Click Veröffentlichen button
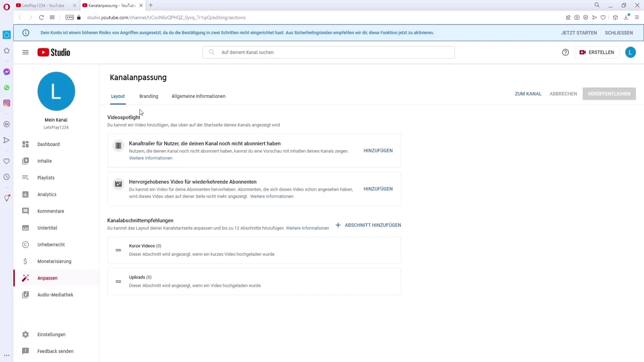This screenshot has width=644, height=362. click(609, 94)
